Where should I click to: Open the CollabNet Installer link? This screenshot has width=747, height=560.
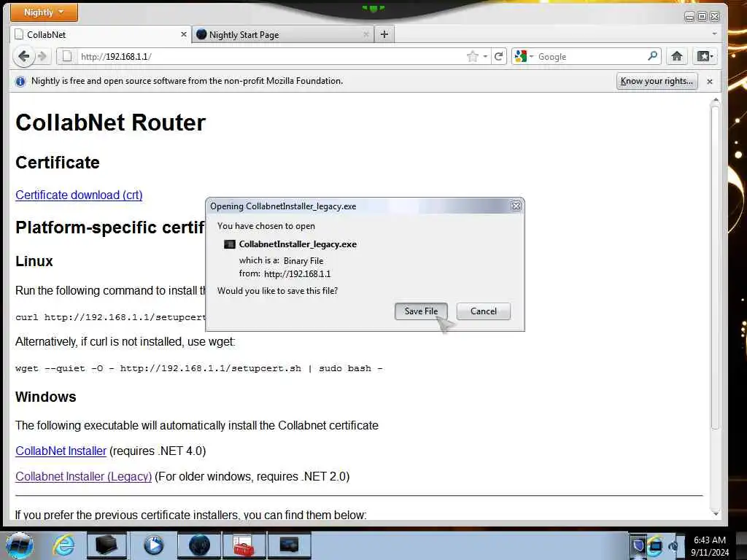(61, 451)
